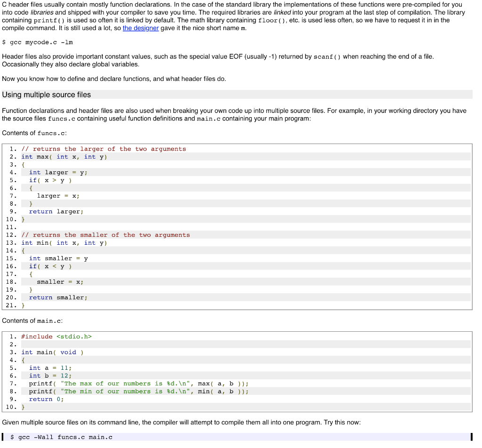Click the return 0 statement in main.c

[x=45, y=399]
